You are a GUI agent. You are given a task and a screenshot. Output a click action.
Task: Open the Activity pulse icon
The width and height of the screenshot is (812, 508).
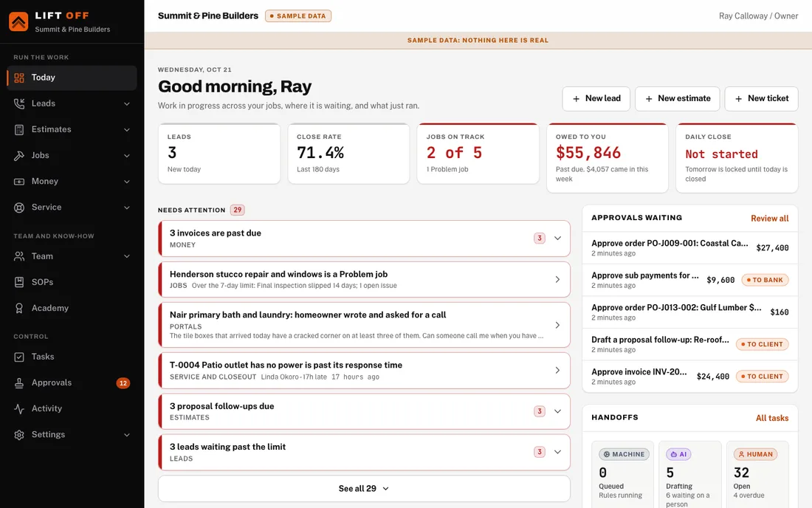pos(19,408)
